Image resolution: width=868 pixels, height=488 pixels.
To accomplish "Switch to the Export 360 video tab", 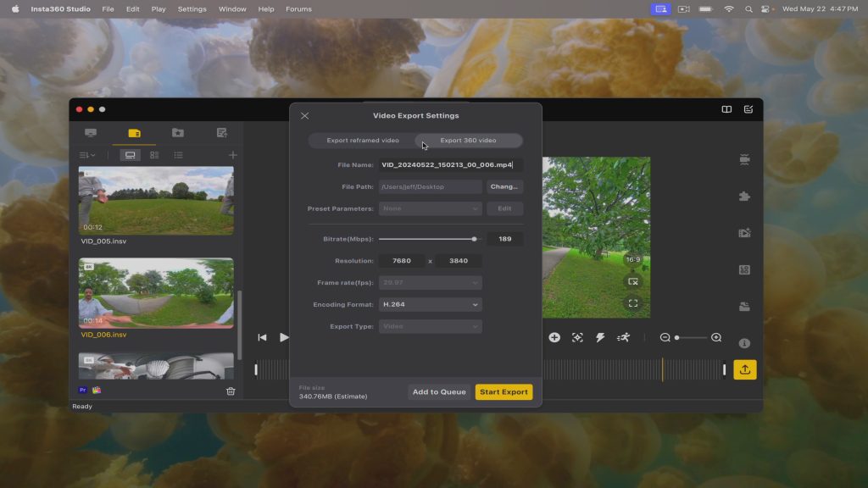I will click(467, 139).
